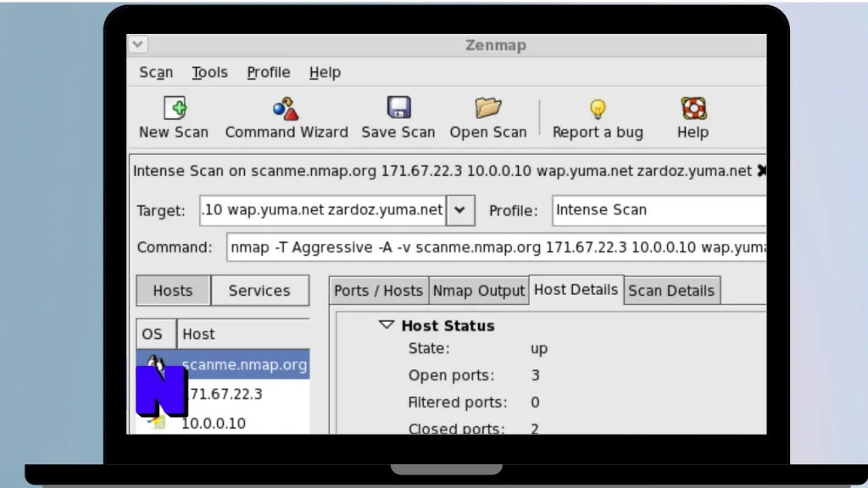Open the Tools menu
The height and width of the screenshot is (488, 868).
(209, 73)
